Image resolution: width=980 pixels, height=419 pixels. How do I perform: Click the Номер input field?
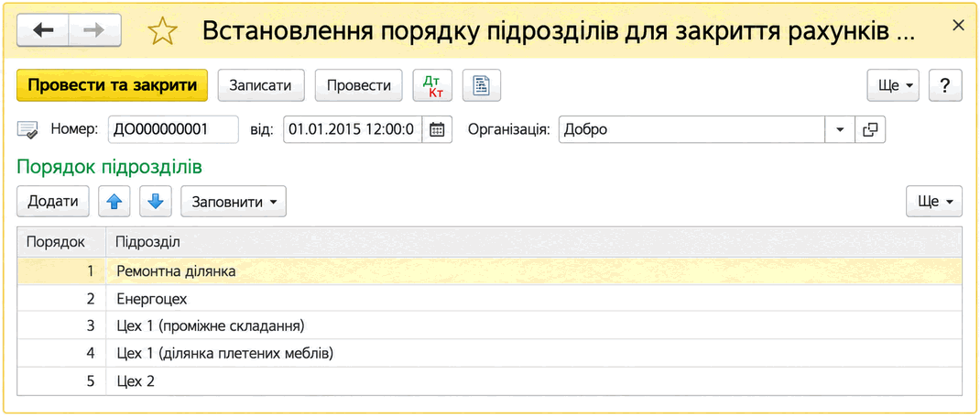click(173, 129)
